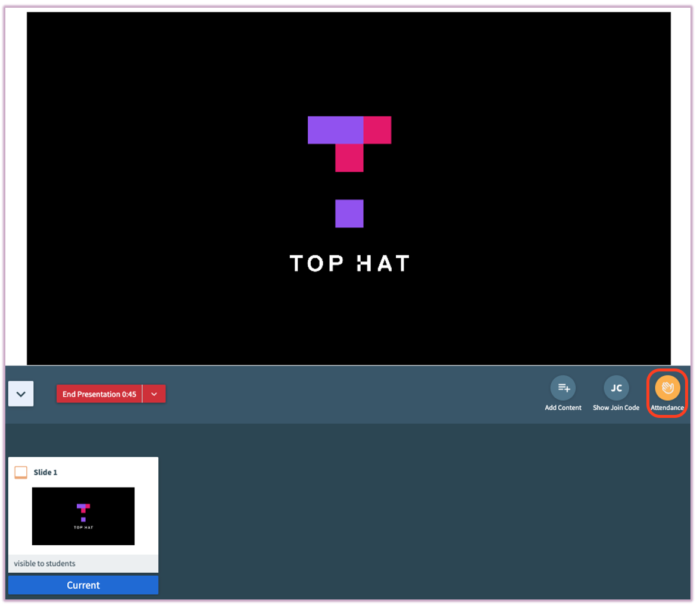Click the TOP HAT wordmark on slide
The width and height of the screenshot is (700, 606).
point(349,263)
